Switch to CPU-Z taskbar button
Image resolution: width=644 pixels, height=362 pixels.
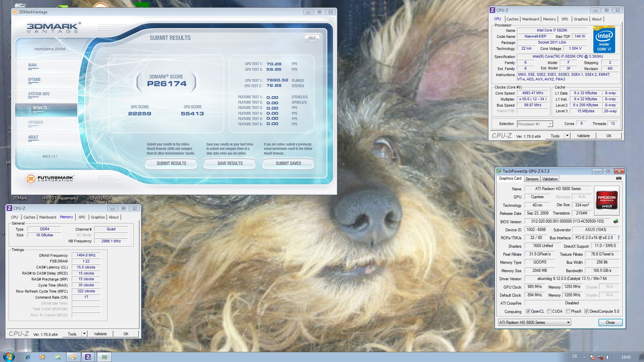coord(88,357)
